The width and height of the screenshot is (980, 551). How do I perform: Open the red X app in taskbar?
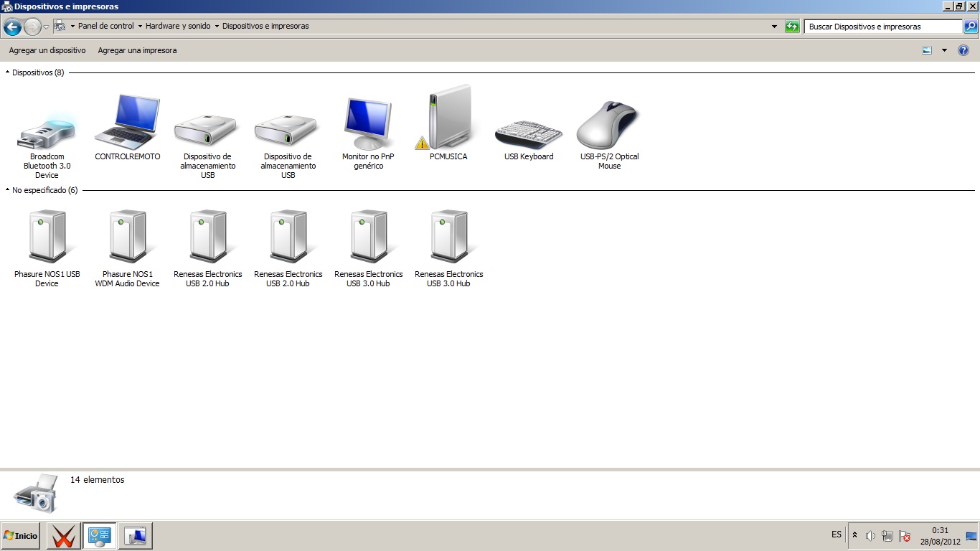point(62,536)
